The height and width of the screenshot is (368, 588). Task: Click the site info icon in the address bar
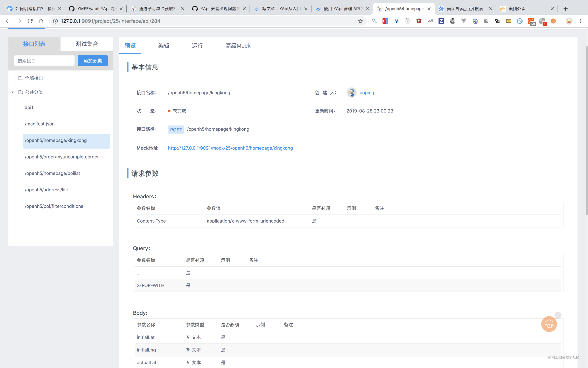[x=55, y=21]
